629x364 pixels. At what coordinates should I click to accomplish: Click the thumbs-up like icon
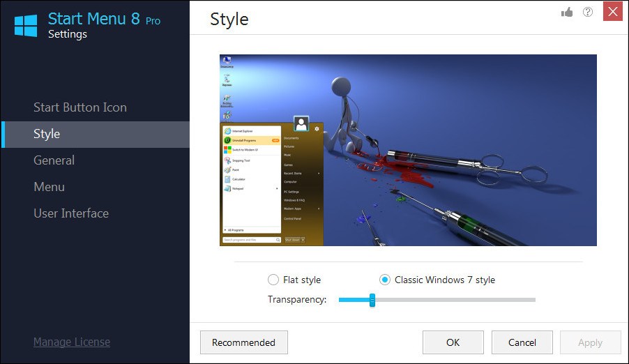(567, 12)
